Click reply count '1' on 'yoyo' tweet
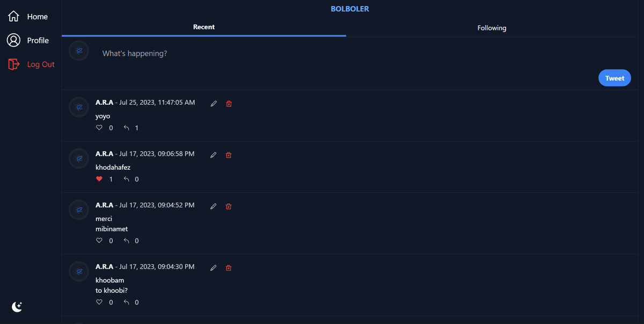 pos(137,128)
